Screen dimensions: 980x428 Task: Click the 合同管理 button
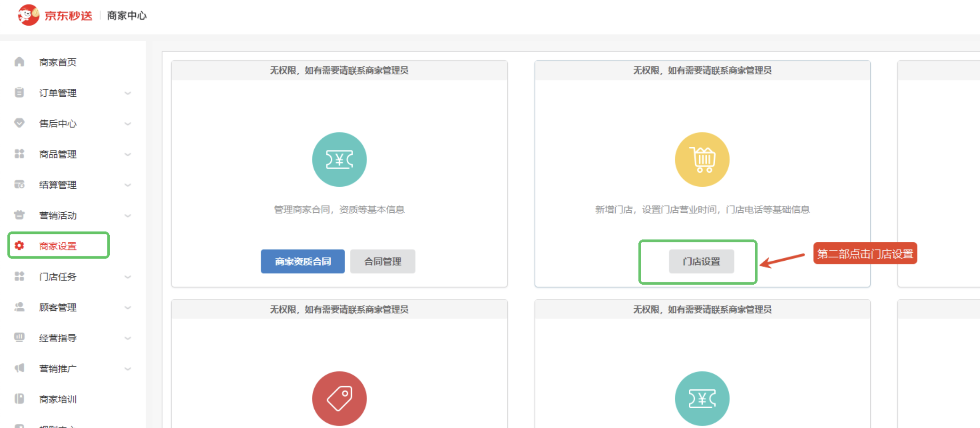pyautogui.click(x=382, y=262)
